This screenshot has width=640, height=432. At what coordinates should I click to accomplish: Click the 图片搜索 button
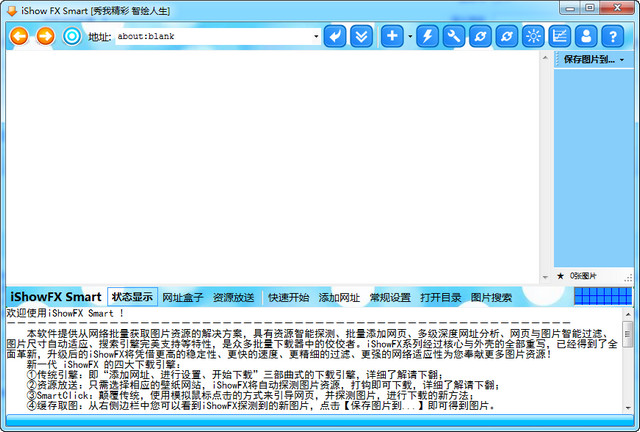click(x=491, y=298)
